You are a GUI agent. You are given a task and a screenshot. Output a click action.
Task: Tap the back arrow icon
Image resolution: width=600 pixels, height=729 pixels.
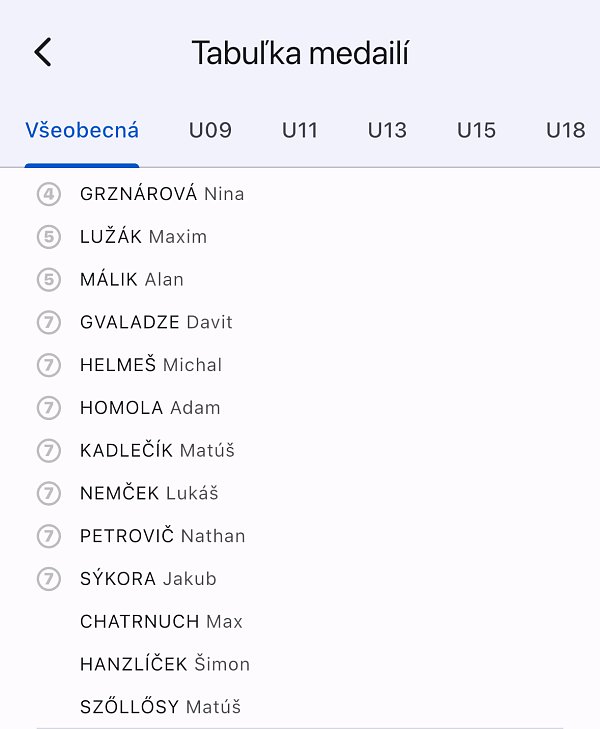click(x=42, y=52)
